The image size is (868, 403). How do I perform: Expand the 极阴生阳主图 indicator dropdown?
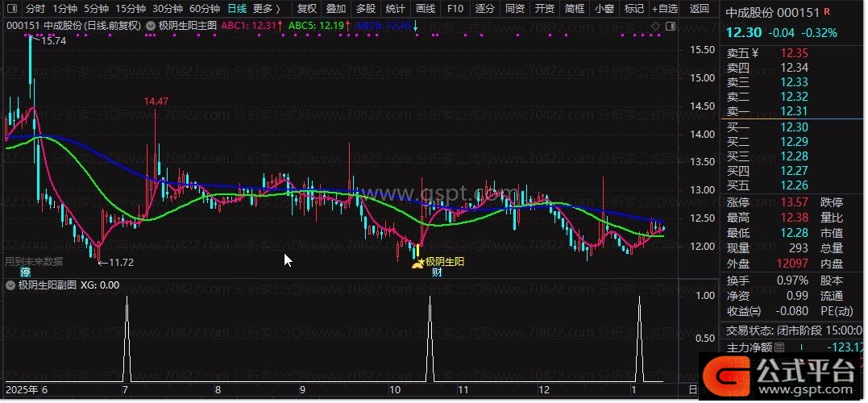pyautogui.click(x=152, y=26)
